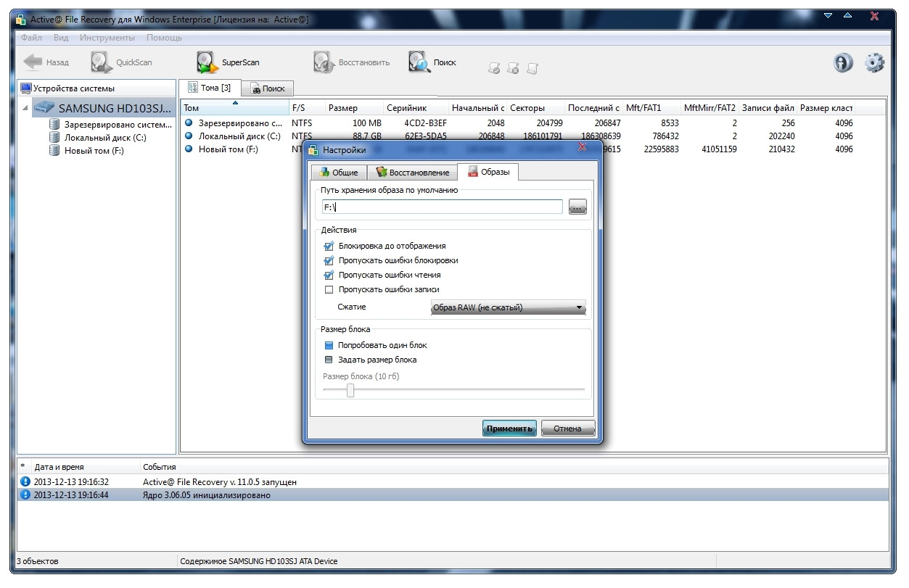Close the Настройки dialog
Screen dimensions: 909x588
coord(582,147)
